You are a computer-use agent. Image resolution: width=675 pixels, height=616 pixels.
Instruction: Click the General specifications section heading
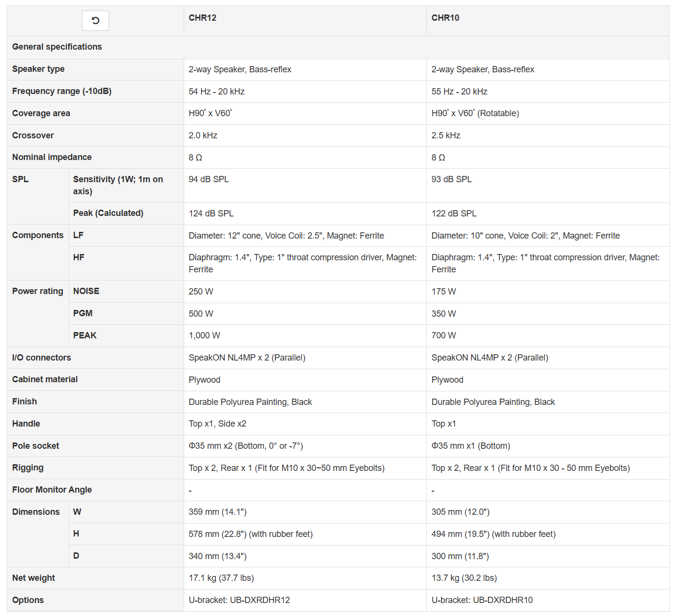tap(57, 47)
